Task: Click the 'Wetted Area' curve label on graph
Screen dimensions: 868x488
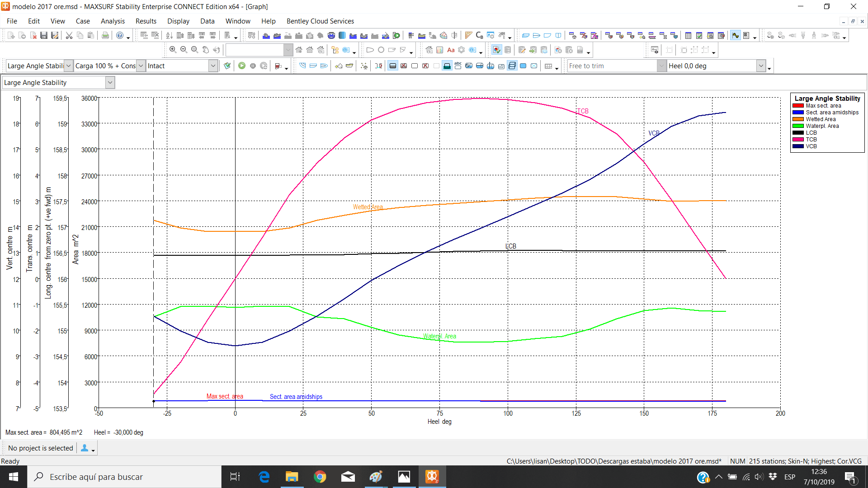Action: (368, 207)
